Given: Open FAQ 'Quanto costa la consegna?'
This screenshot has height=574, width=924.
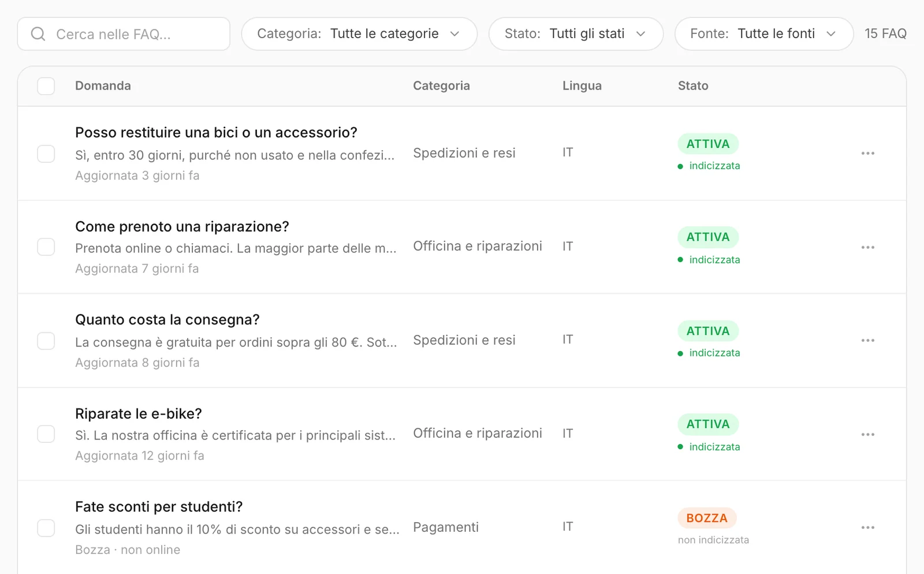Looking at the screenshot, I should [x=167, y=320].
